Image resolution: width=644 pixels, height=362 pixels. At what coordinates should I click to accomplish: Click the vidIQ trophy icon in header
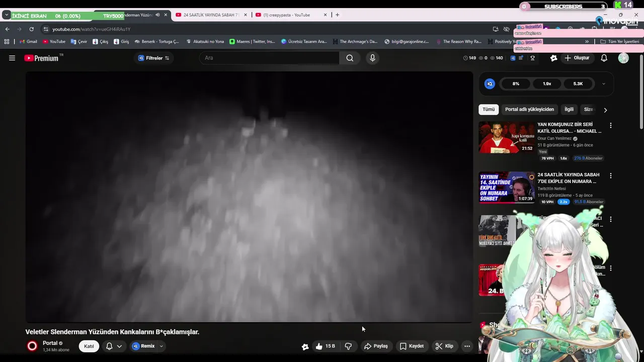(532, 58)
